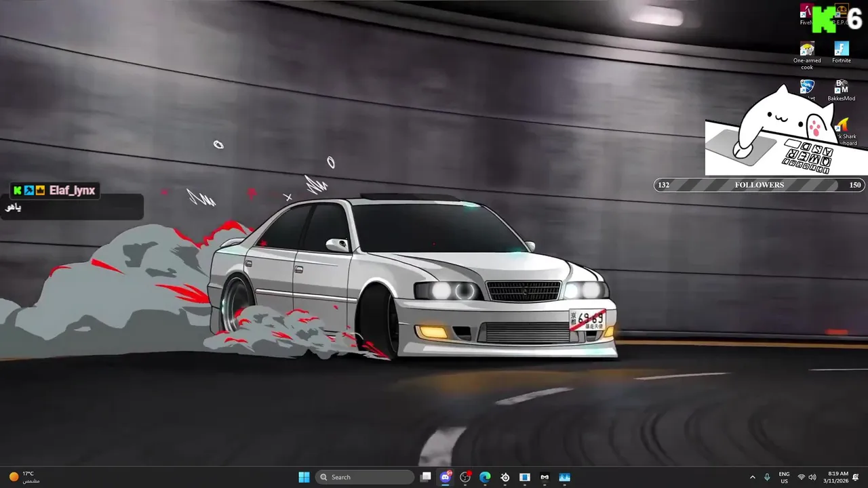Click the Elaf_lynx chat username
This screenshot has height=488, width=868.
click(72, 190)
